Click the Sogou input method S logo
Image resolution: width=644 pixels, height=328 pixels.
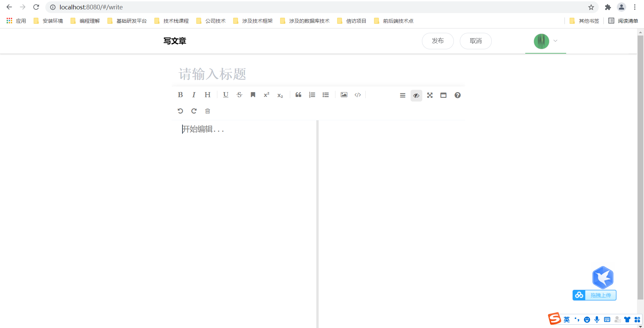(554, 319)
